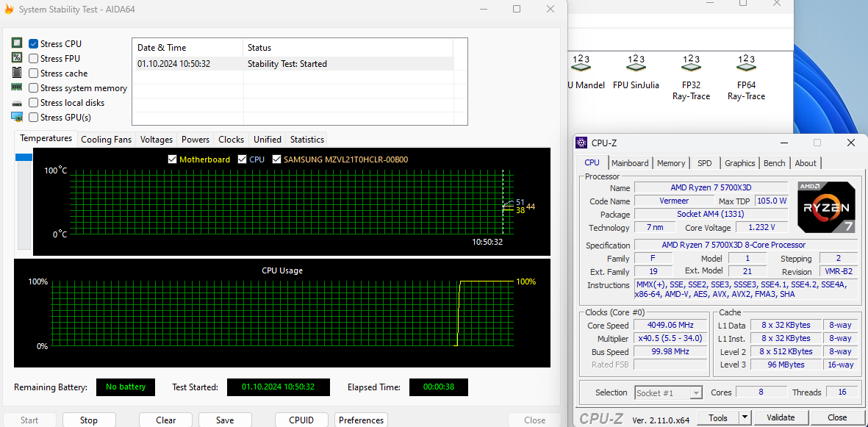The width and height of the screenshot is (868, 427).
Task: Click the monitor icon beside Stress GPU(s)
Action: click(17, 117)
